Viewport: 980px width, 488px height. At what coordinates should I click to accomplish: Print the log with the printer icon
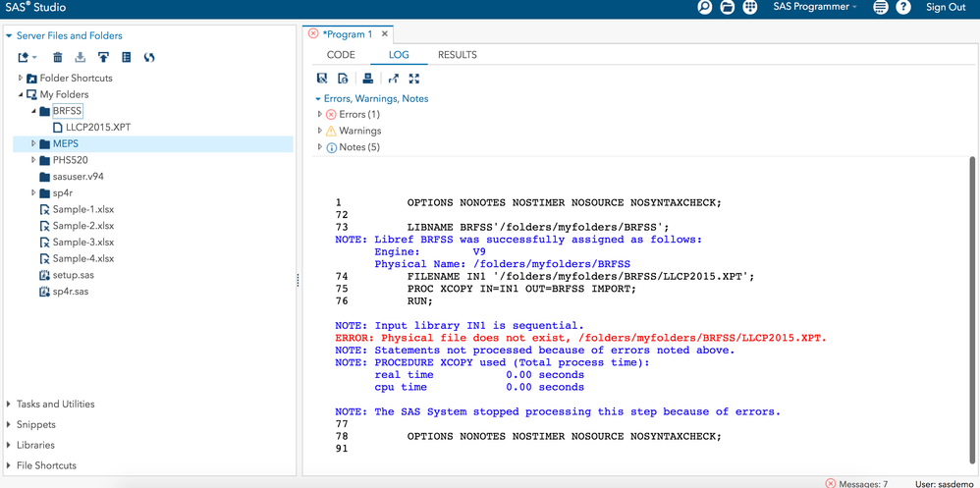(x=368, y=79)
